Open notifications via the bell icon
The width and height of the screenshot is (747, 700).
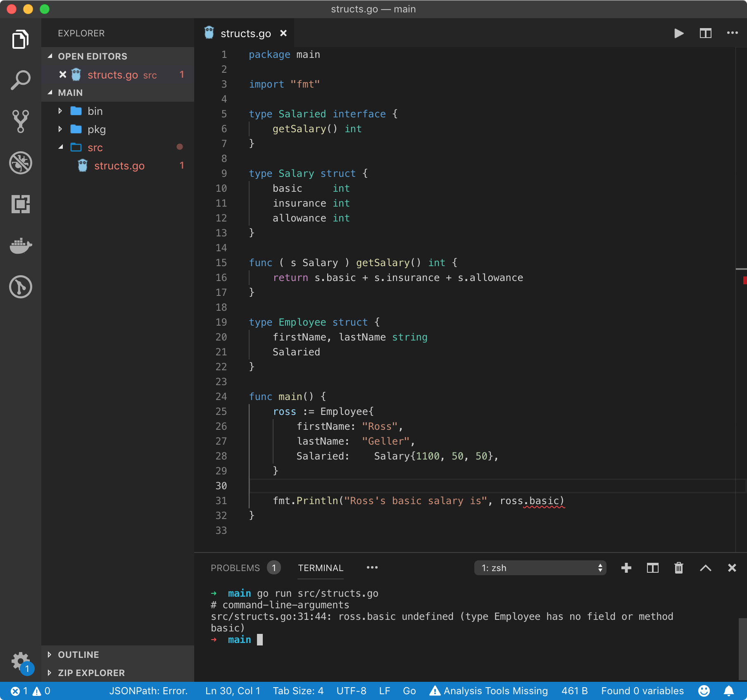pos(729,690)
